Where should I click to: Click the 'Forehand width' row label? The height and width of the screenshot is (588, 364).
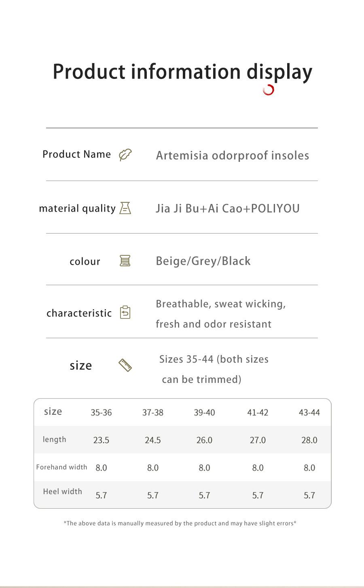(x=61, y=467)
